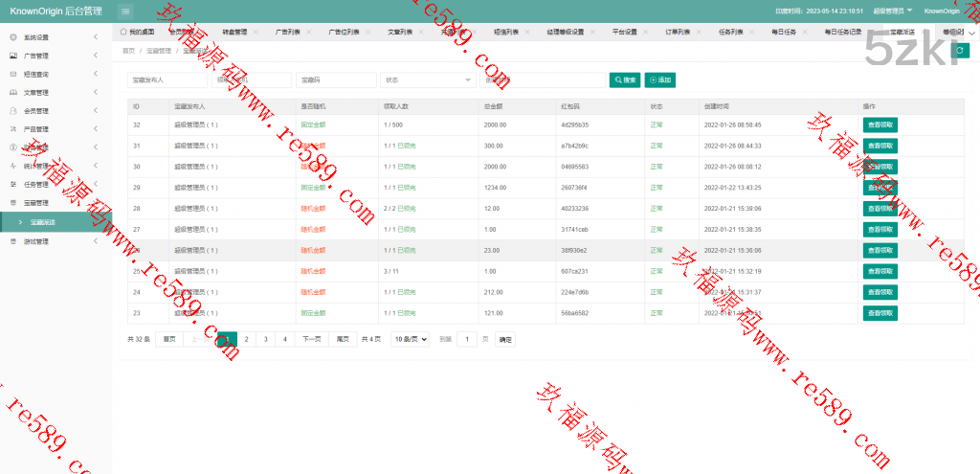
Task: Click the 文章管理 book icon in sidebar
Action: click(x=12, y=92)
